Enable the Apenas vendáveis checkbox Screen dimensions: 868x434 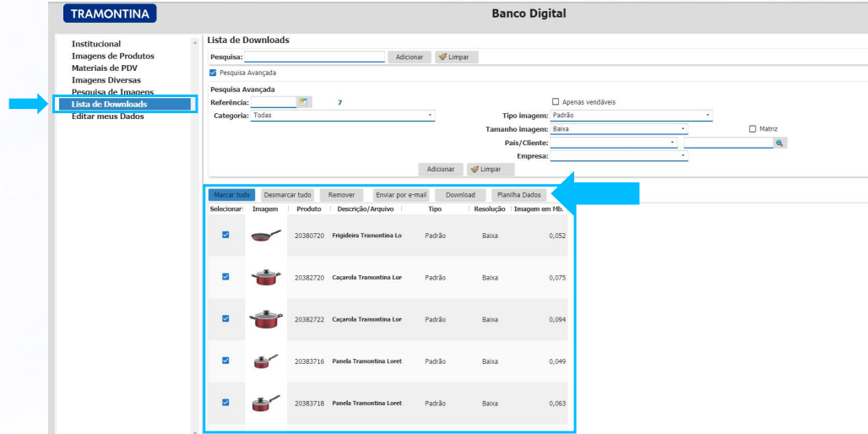[x=556, y=102]
